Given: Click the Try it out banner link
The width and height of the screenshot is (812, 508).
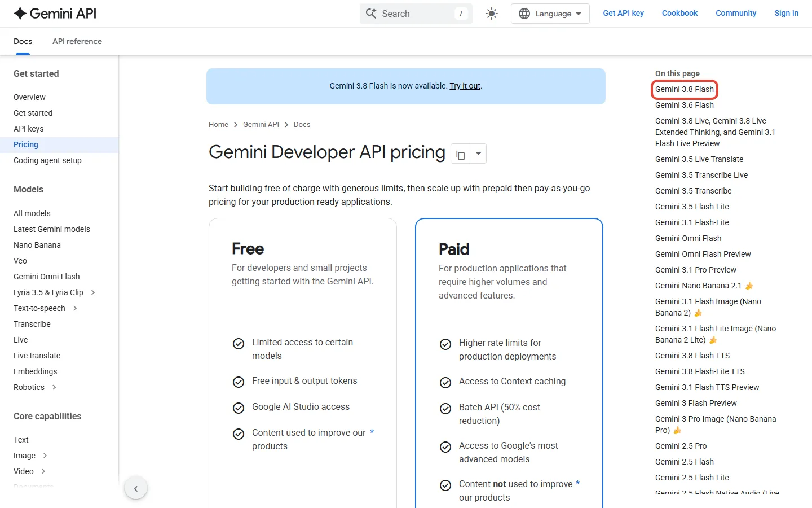Looking at the screenshot, I should coord(465,86).
